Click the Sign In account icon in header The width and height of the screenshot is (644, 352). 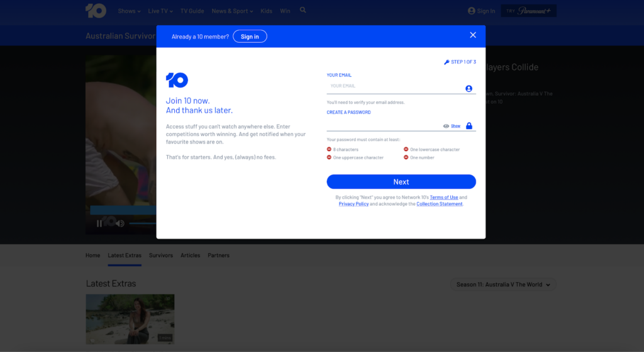click(x=472, y=11)
